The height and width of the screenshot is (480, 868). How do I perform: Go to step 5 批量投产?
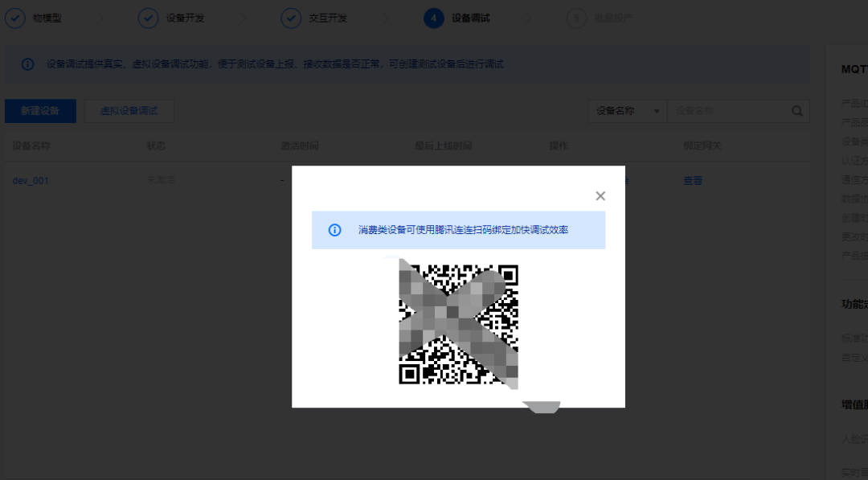[x=600, y=18]
